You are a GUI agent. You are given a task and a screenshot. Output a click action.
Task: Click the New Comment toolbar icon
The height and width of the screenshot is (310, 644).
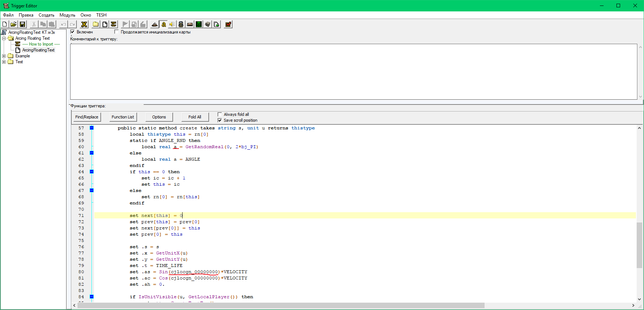114,24
